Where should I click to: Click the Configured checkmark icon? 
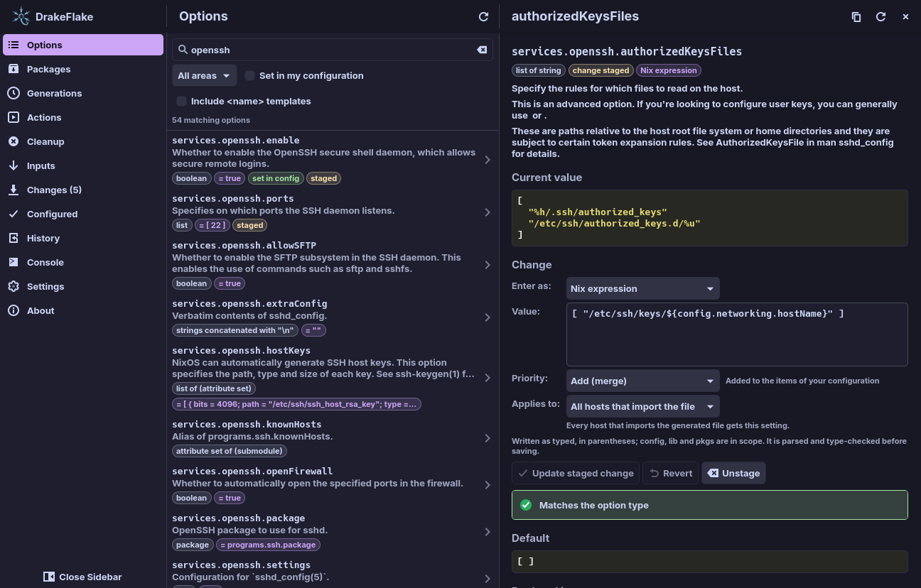tap(14, 214)
